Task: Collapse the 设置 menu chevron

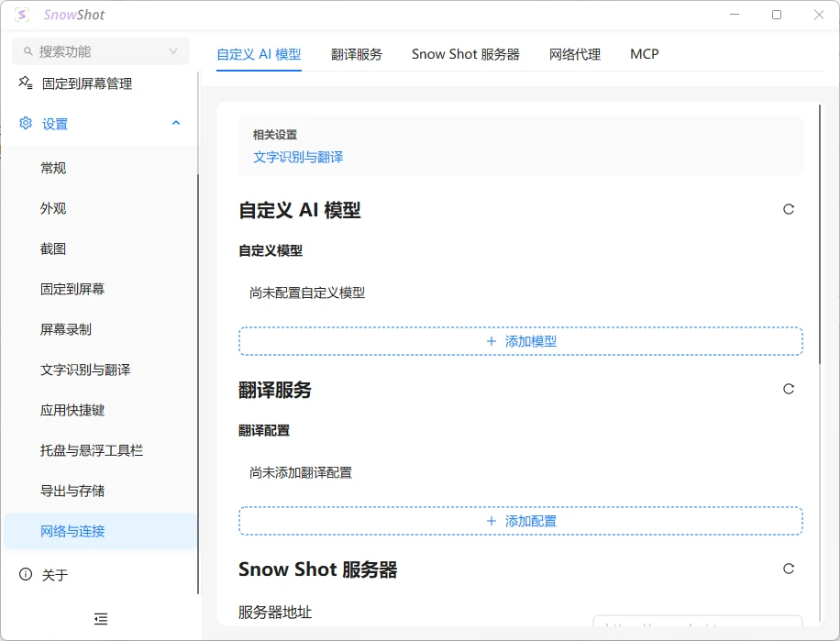Action: [x=176, y=123]
